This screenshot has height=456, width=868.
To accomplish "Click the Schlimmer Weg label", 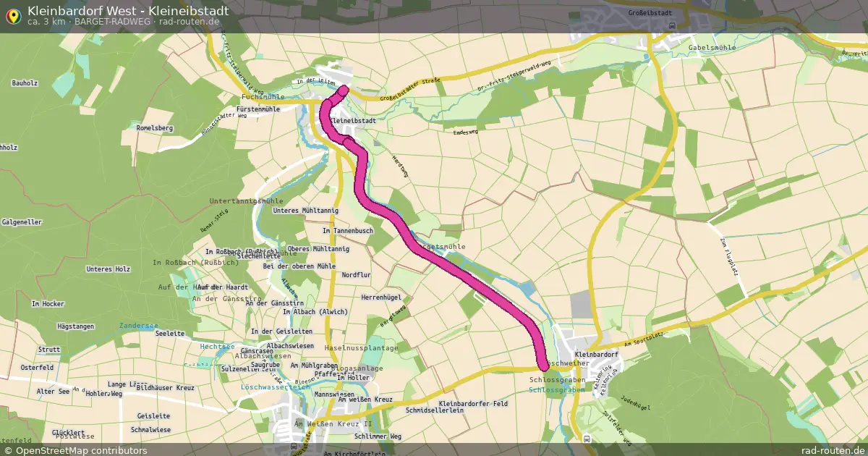I will coord(378,437).
